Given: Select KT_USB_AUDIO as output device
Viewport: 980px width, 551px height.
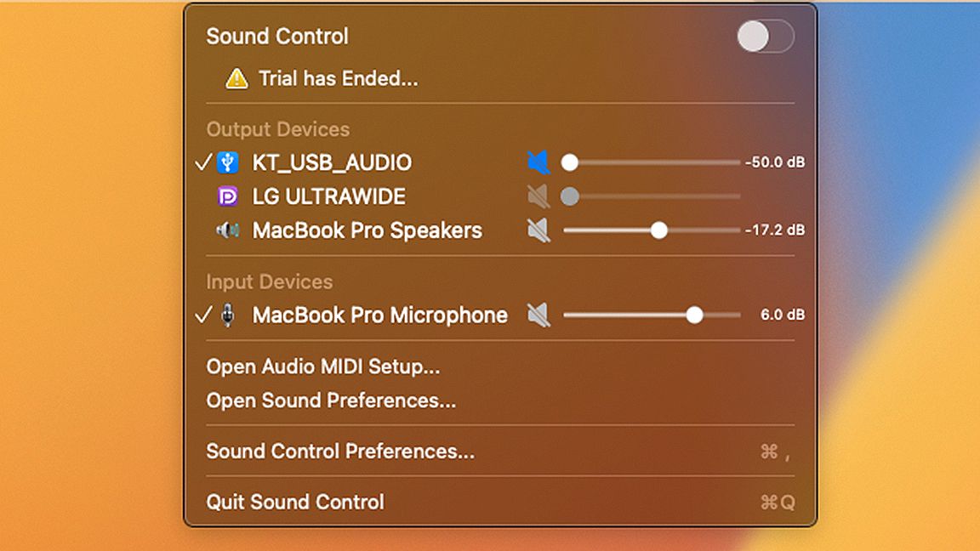Looking at the screenshot, I should [332, 162].
